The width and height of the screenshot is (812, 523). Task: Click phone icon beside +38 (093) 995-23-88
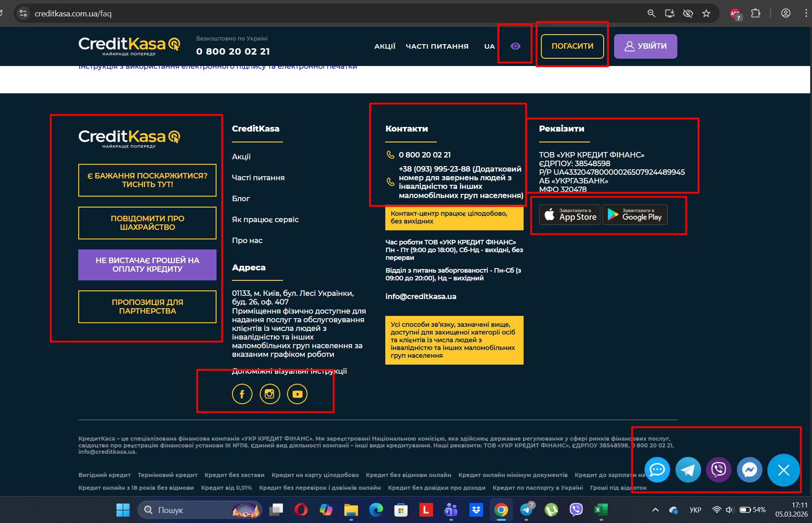click(x=390, y=182)
